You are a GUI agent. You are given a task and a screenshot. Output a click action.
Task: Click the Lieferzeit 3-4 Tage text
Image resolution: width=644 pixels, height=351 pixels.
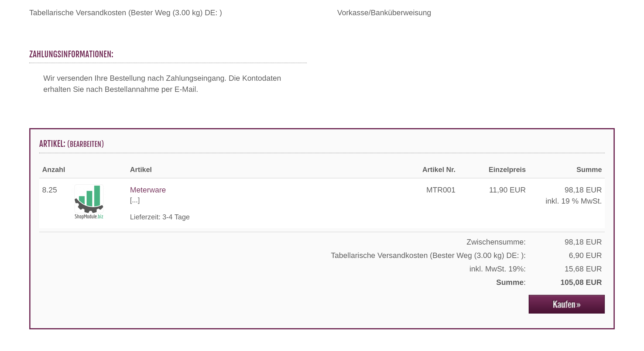(x=160, y=217)
